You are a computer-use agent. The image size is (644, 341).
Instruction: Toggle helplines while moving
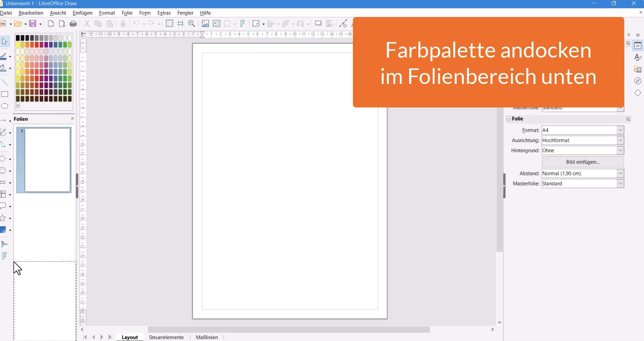point(180,23)
